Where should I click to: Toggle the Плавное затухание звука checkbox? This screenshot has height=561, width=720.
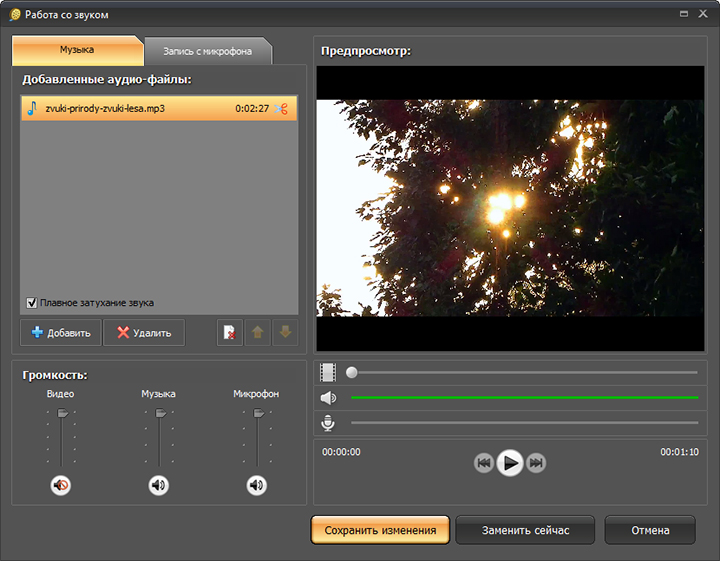32,303
